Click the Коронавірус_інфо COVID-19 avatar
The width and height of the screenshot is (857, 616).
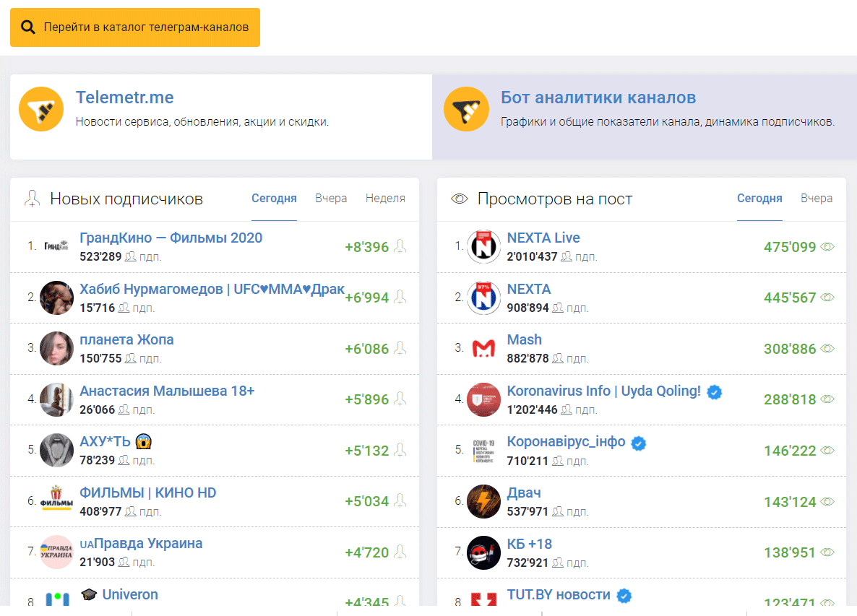pyautogui.click(x=483, y=451)
